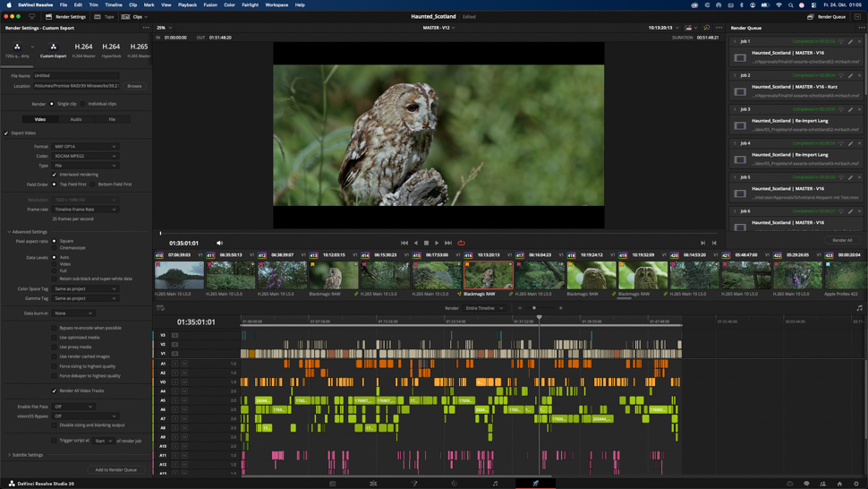This screenshot has width=868, height=489.
Task: Select Individual clips render option
Action: [83, 104]
